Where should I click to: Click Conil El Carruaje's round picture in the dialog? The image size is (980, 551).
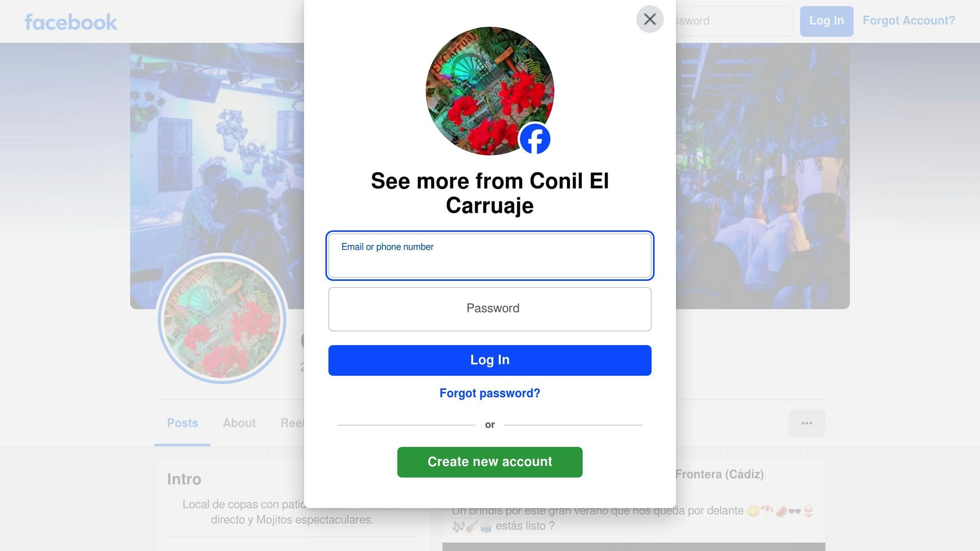click(490, 91)
